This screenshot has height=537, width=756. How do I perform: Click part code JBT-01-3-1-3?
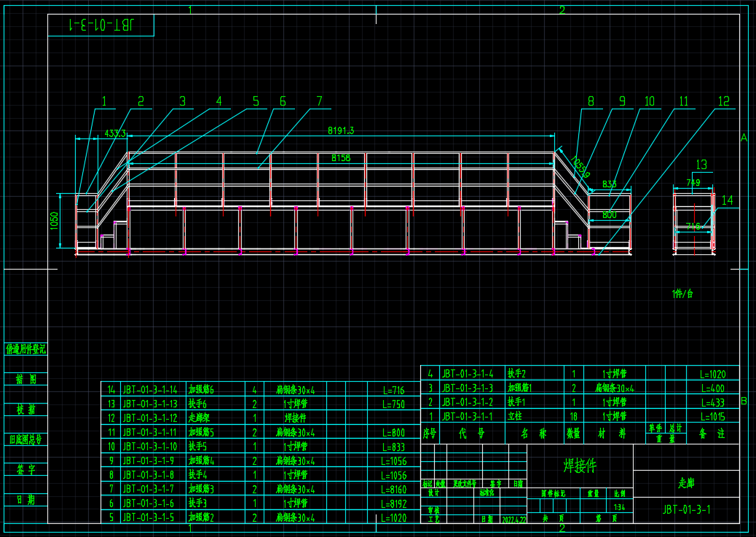click(x=468, y=388)
